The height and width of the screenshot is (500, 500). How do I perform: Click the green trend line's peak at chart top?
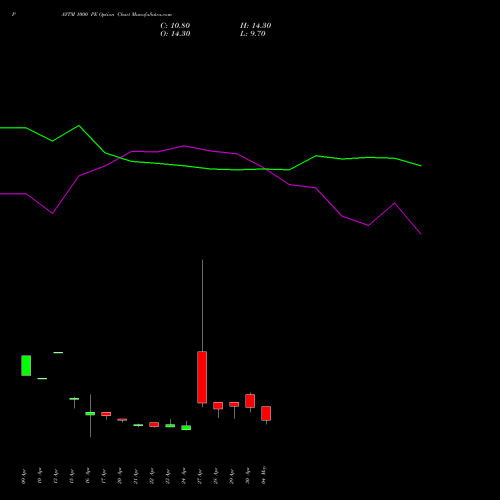pyautogui.click(x=79, y=126)
